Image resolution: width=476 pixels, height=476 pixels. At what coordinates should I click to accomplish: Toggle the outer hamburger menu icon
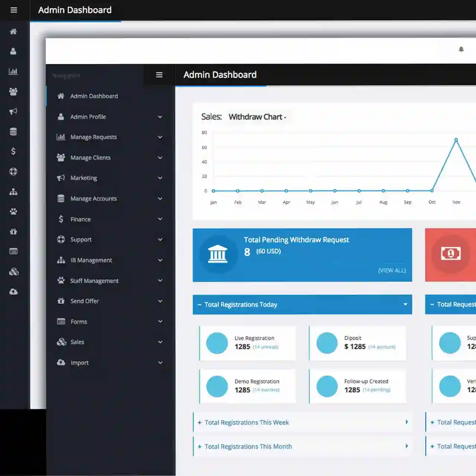[14, 10]
